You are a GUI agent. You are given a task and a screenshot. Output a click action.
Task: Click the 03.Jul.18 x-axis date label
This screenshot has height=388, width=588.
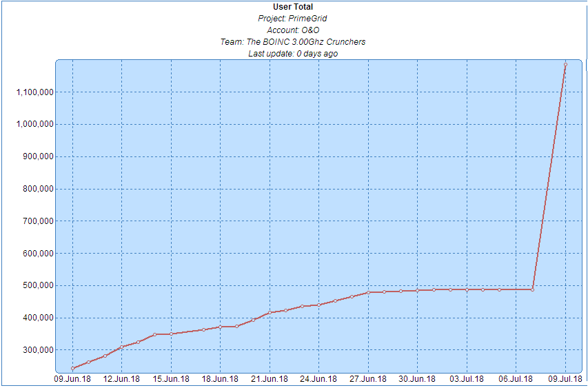[467, 379]
